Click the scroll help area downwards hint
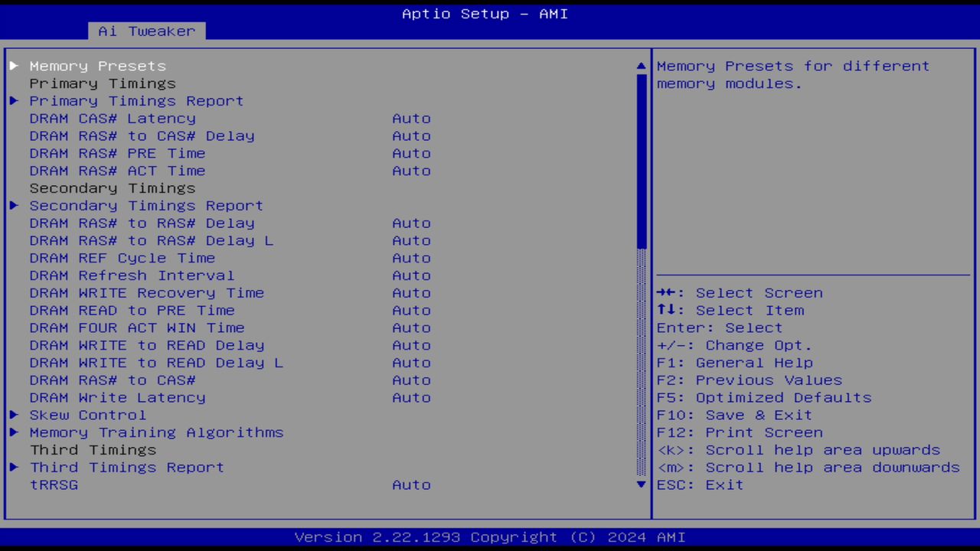Screen dimensions: 980x551 808,468
